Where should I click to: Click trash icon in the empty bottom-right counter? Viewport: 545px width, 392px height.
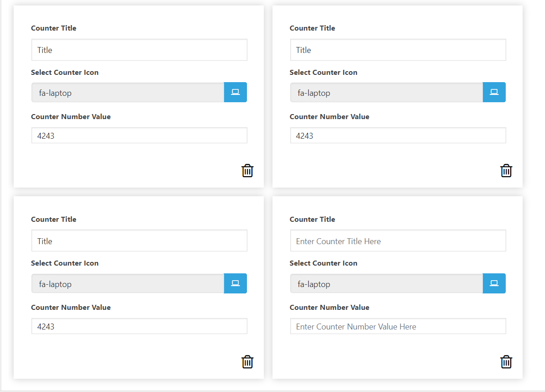coord(506,362)
